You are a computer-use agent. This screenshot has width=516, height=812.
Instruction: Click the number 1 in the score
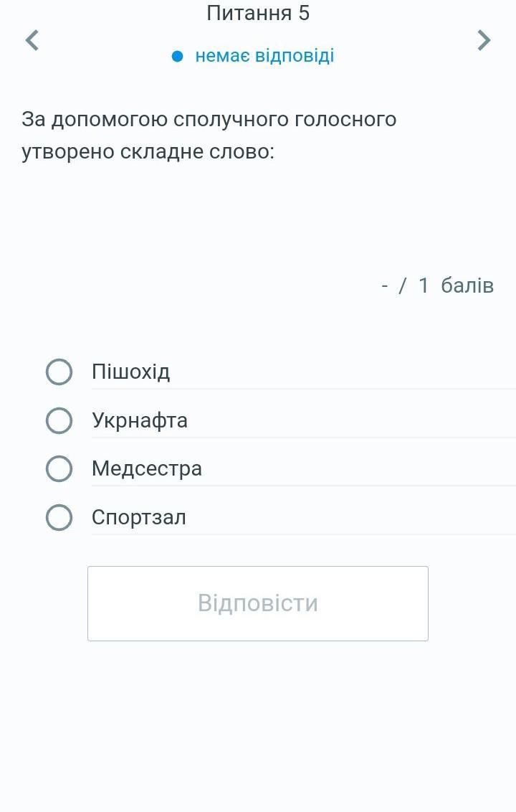click(x=424, y=285)
